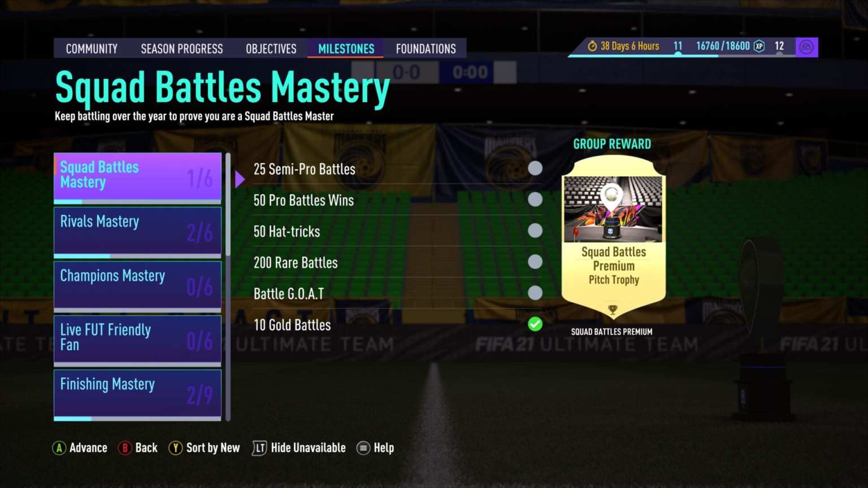Viewport: 868px width, 488px height.
Task: Select the completed 10 Gold Battles checkmark
Action: 535,324
